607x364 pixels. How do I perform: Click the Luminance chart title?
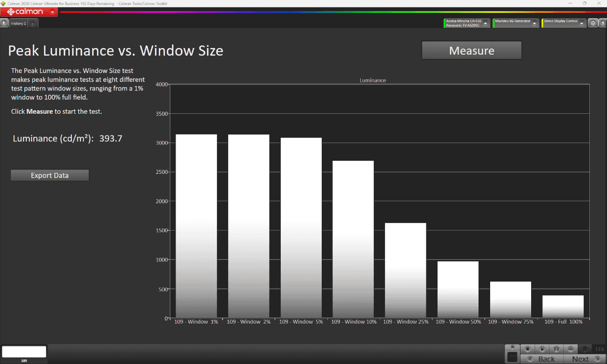[x=373, y=80]
